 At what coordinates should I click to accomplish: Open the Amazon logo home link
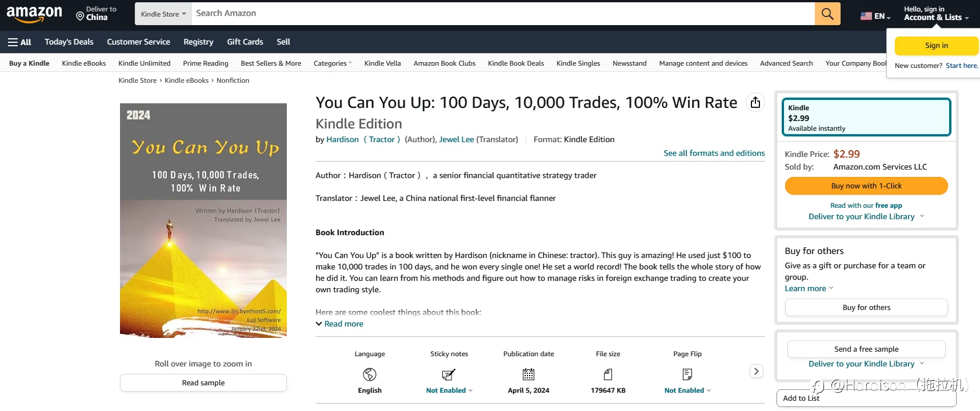click(x=34, y=14)
